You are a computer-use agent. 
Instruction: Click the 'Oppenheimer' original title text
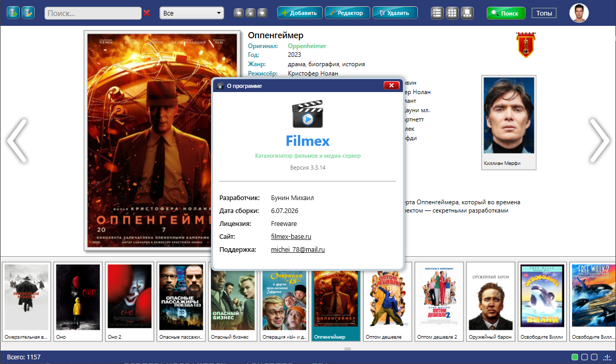point(307,46)
